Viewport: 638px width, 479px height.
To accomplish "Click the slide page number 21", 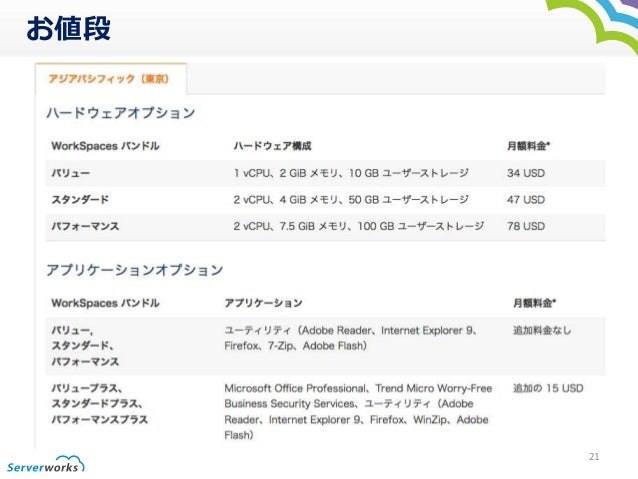I will tap(594, 457).
